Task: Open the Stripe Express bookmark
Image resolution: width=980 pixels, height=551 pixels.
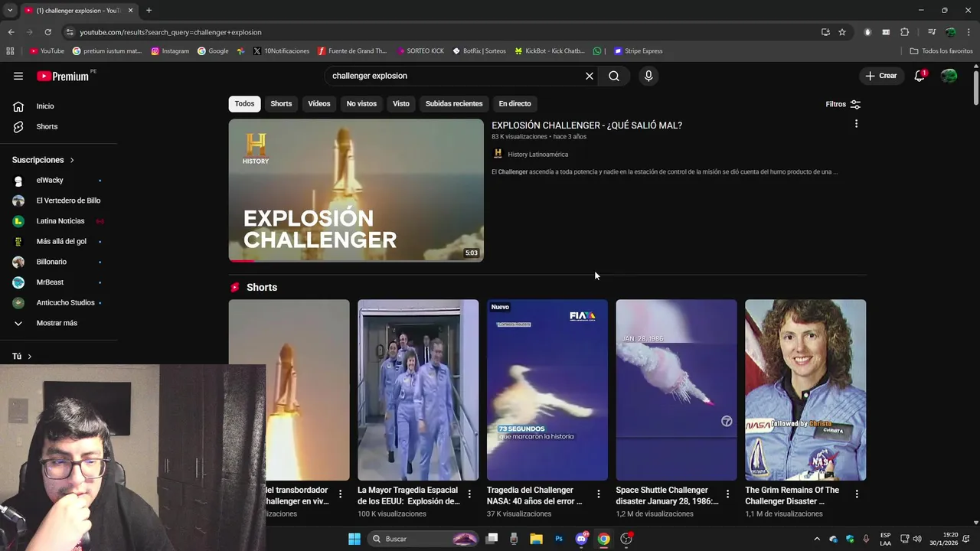Action: (638, 51)
